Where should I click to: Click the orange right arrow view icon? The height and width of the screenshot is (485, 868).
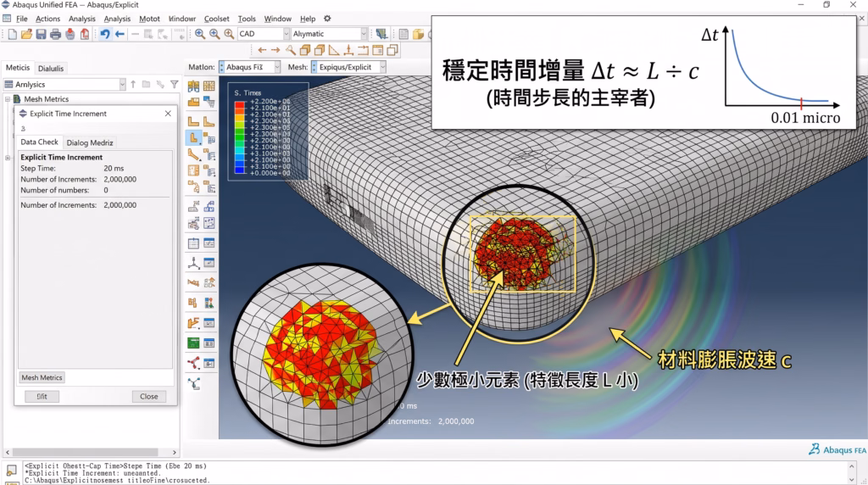275,50
